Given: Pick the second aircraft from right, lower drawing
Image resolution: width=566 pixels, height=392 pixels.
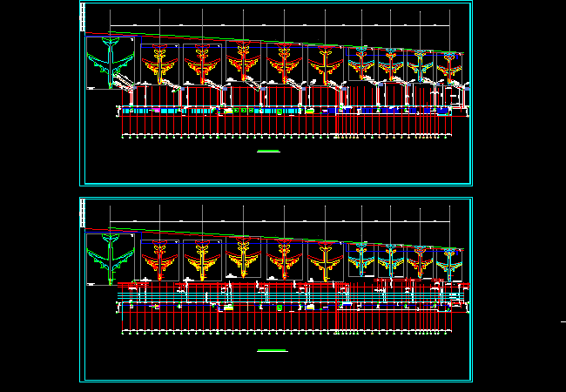Looking at the screenshot, I should pos(421,260).
